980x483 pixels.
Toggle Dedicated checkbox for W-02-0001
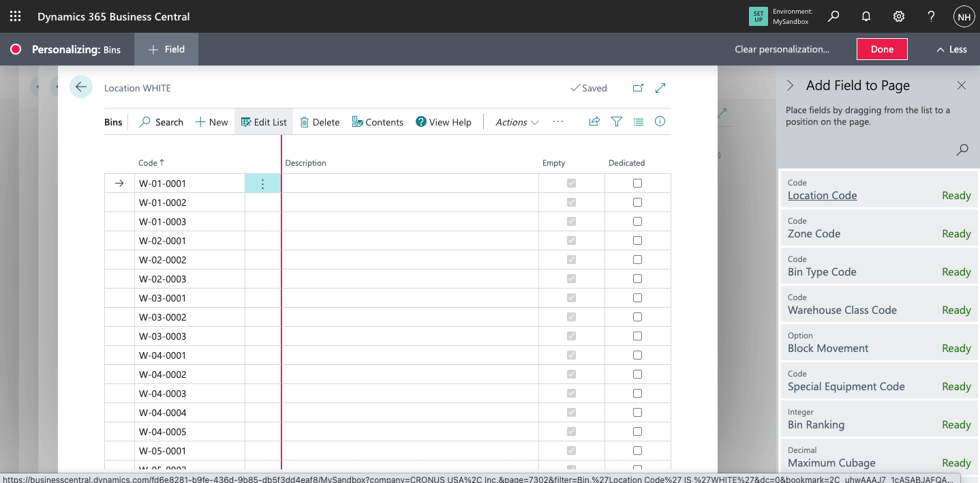point(637,241)
